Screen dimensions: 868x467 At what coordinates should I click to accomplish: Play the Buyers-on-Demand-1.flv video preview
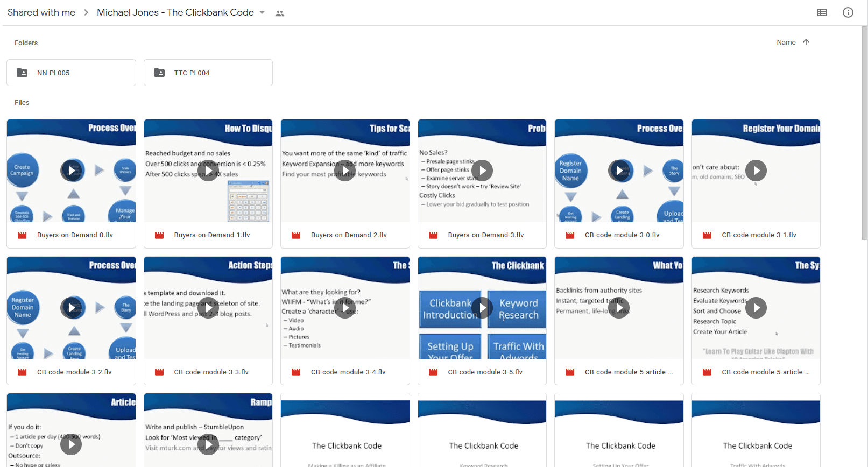(x=208, y=171)
